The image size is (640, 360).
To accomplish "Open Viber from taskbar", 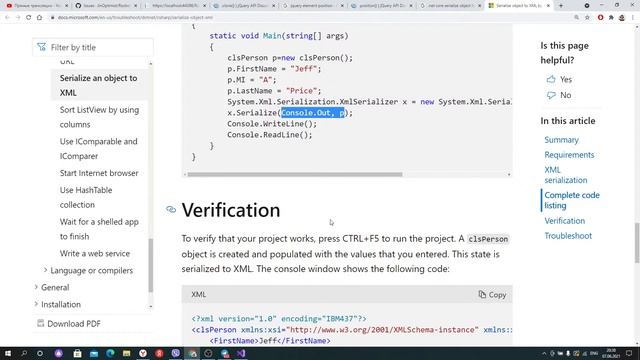I will pyautogui.click(x=176, y=353).
